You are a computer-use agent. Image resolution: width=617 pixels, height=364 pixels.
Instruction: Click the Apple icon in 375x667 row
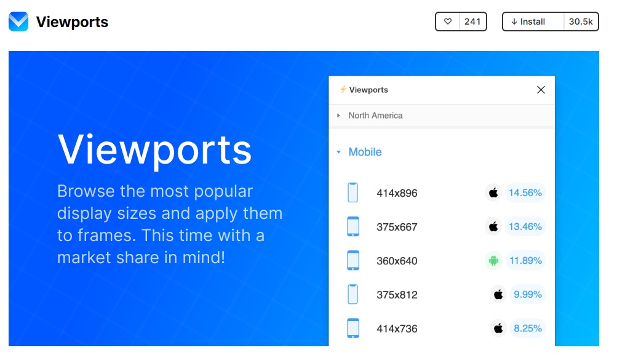493,226
